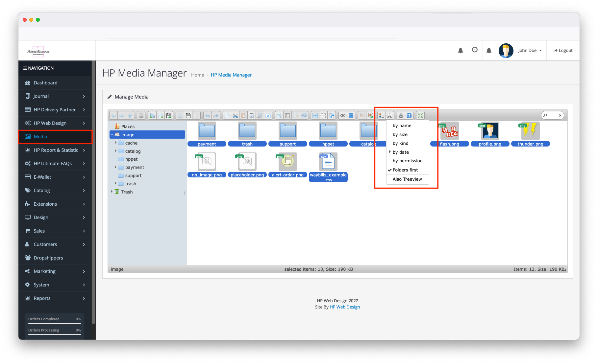The height and width of the screenshot is (364, 598).
Task: Click the fullscreen toggle icon
Action: 420,116
